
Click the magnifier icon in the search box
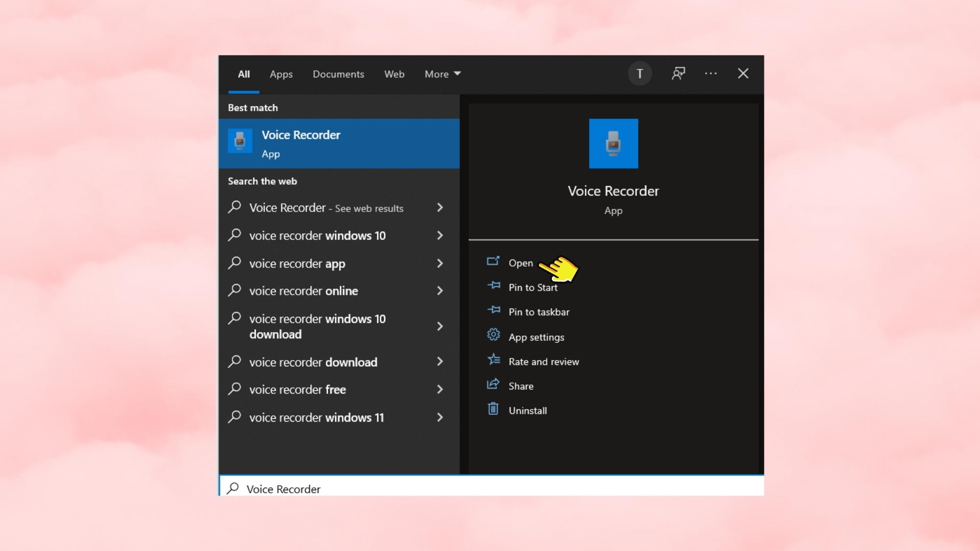click(233, 488)
